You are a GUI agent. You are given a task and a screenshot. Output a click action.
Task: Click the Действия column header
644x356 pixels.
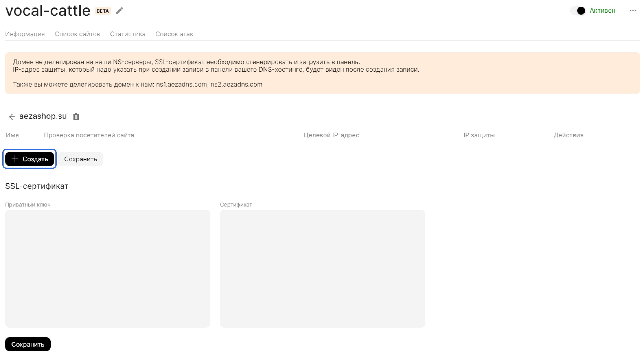point(568,135)
